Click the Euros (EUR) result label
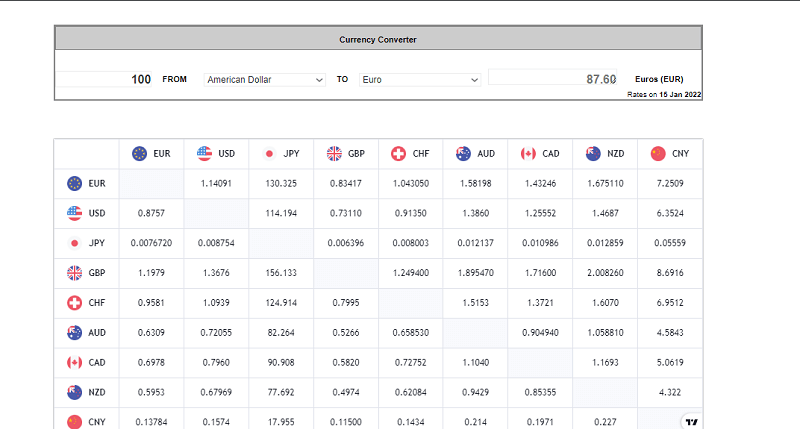Viewport: 800px width, 429px height. click(659, 79)
